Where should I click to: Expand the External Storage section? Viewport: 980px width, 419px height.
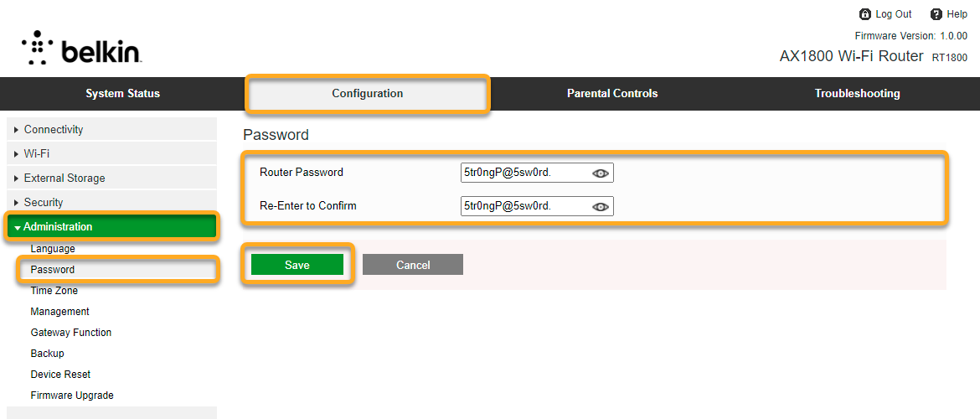tap(64, 178)
